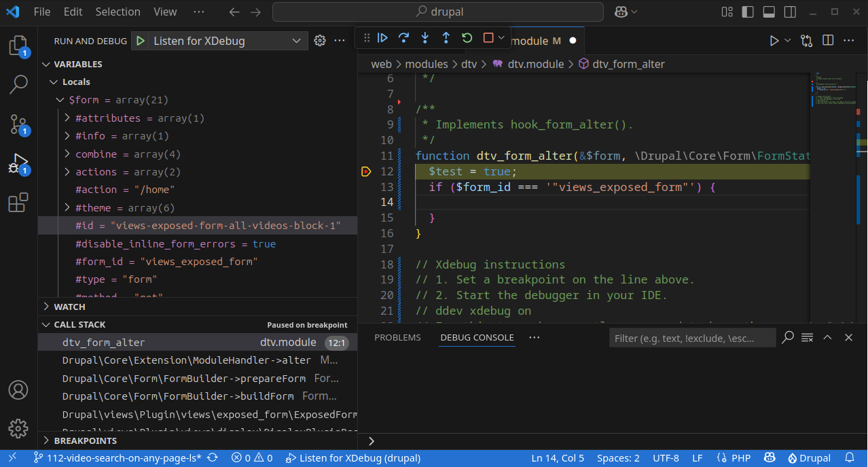Go back with navigation arrow
Screen dimensions: 868x467
234,12
